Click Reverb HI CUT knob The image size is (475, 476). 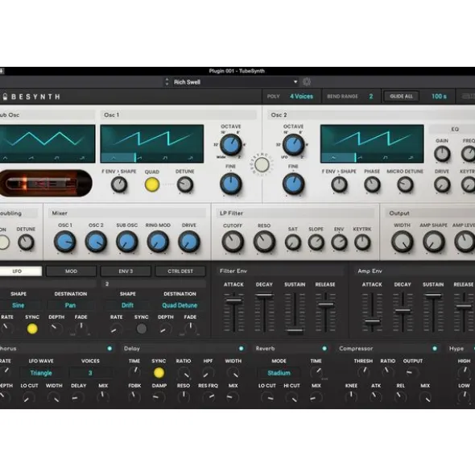(291, 396)
